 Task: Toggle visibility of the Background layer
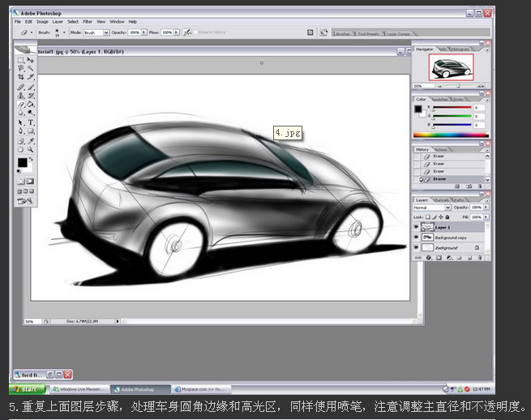[416, 247]
